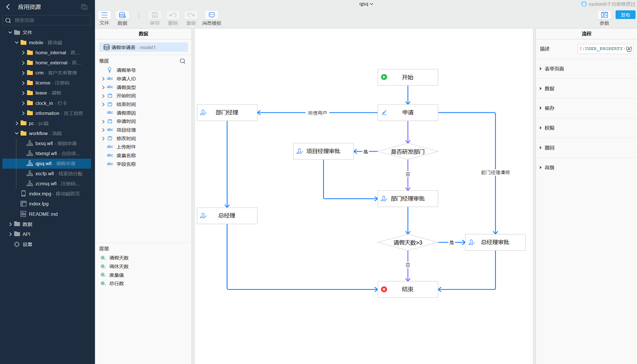The image size is (637, 364).
Task: Click the 发布 publish button
Action: 625,15
